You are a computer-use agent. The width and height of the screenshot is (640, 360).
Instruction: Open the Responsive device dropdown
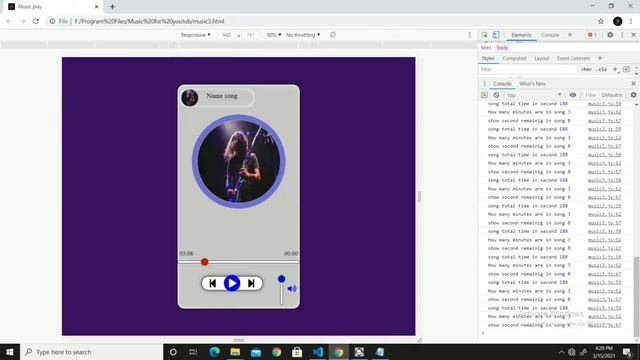click(x=196, y=35)
